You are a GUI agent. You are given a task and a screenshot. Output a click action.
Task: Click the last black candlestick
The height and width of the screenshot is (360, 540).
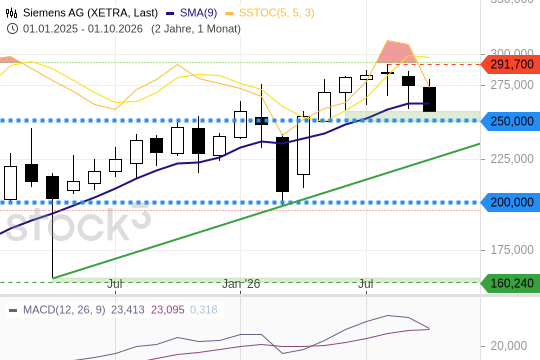coord(429,99)
